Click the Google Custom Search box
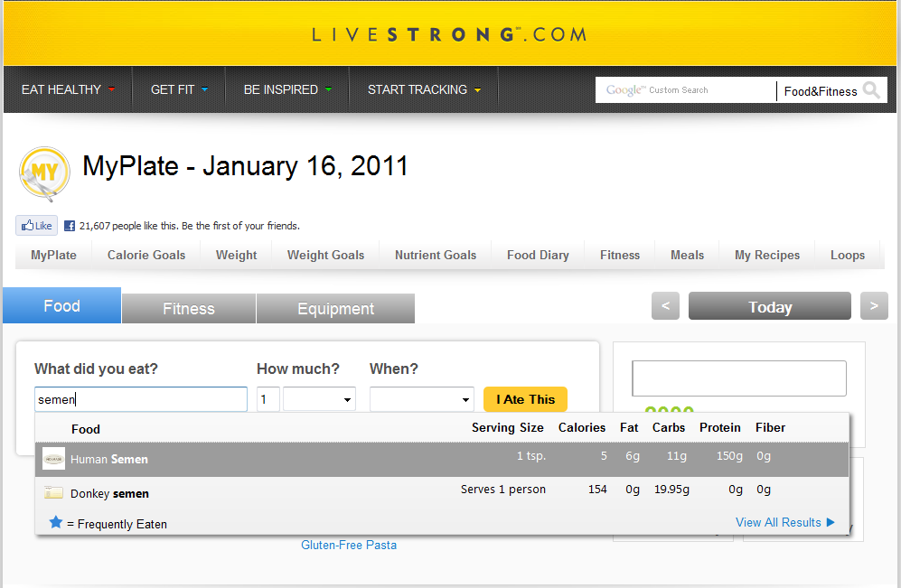Viewport: 901px width, 588px height. pyautogui.click(x=686, y=90)
